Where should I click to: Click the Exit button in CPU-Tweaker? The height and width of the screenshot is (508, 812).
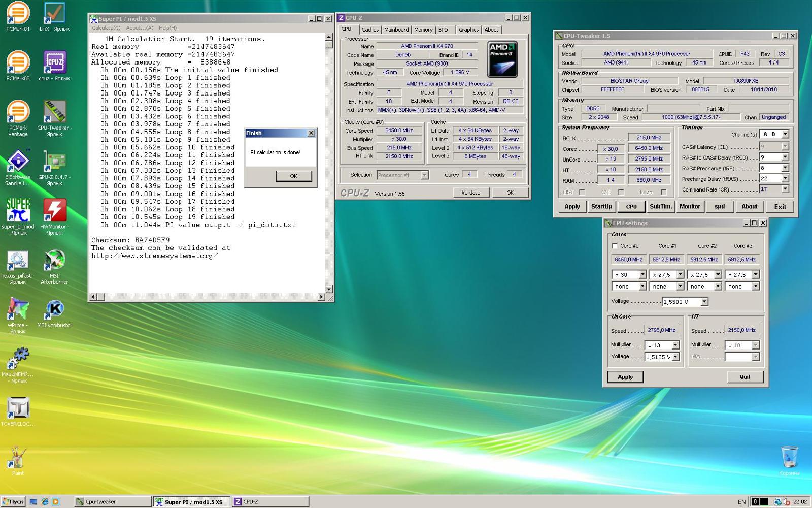[780, 207]
